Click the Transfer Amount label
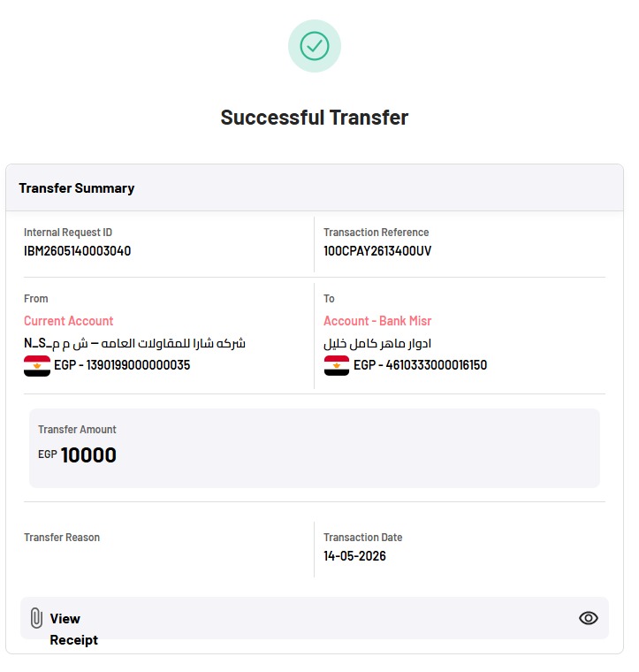Image resolution: width=639 pixels, height=672 pixels. [77, 430]
